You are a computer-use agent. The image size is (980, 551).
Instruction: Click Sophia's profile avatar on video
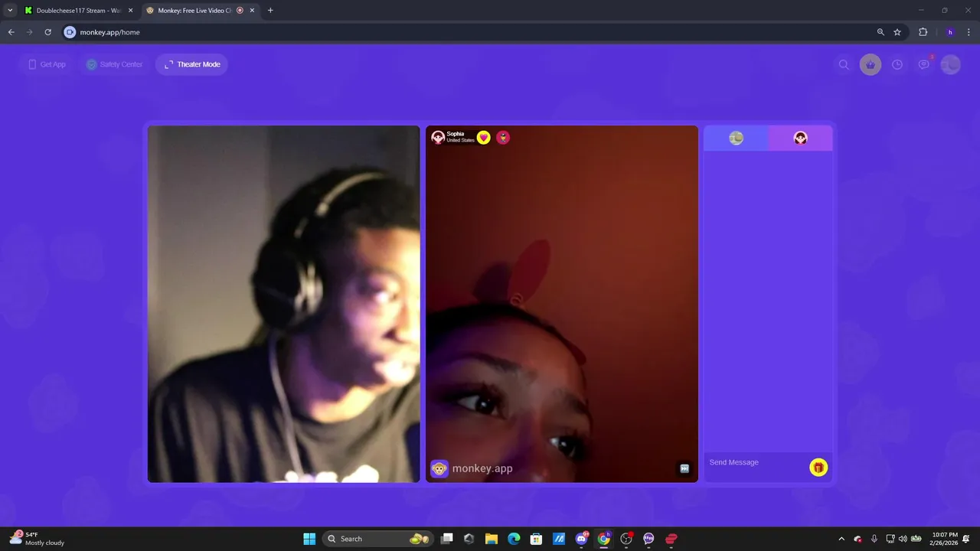pos(438,137)
